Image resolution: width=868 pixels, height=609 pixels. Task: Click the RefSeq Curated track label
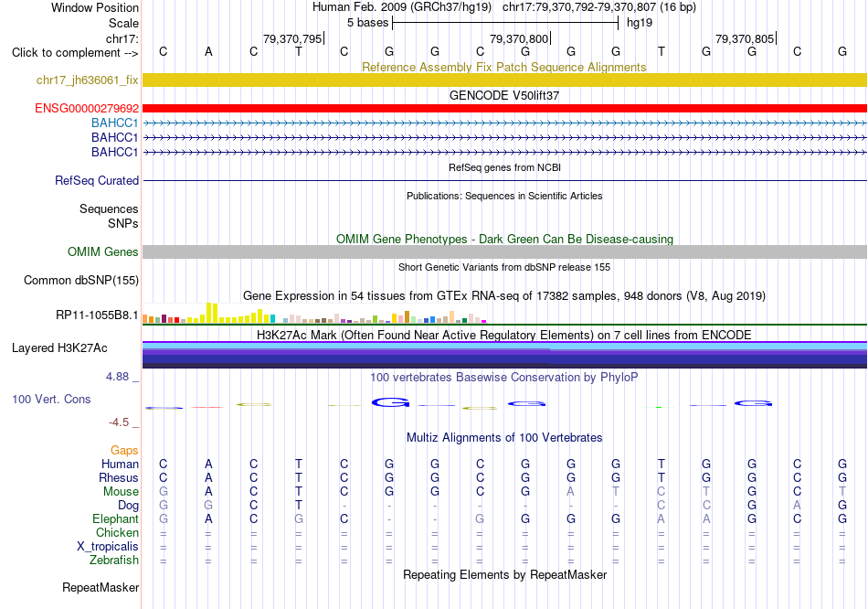[97, 181]
